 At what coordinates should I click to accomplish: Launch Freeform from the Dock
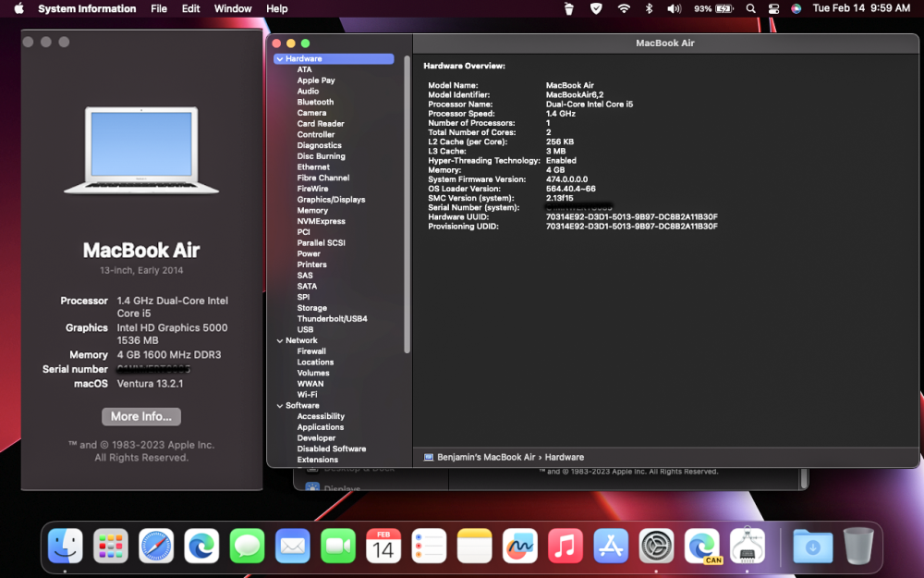coord(519,547)
